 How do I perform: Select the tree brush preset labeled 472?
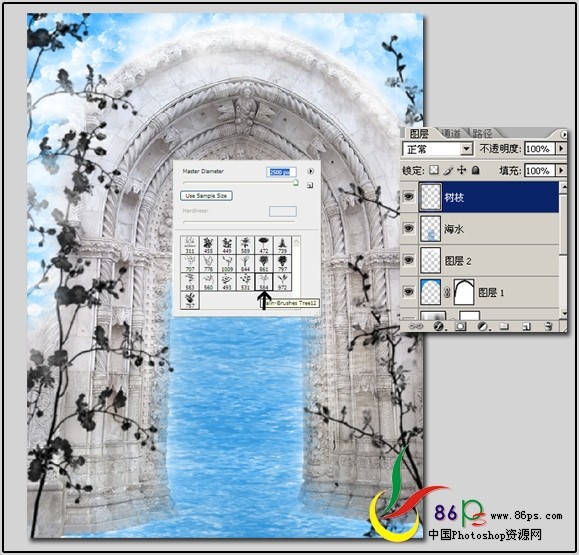point(264,245)
